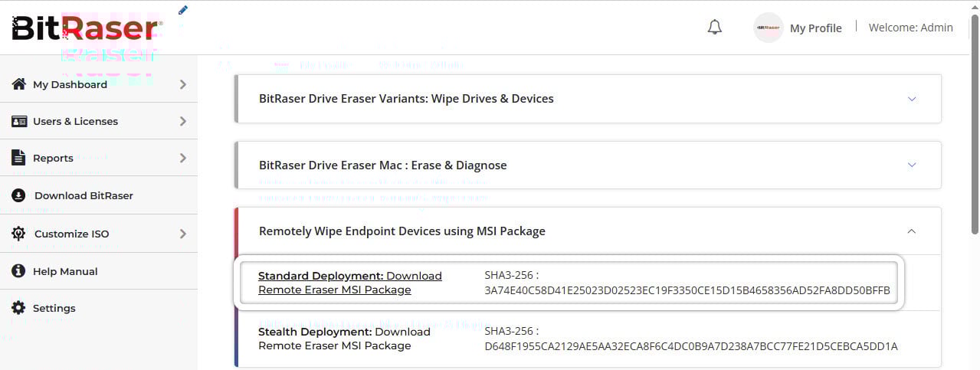Viewport: 980px width, 370px height.
Task: Open the notifications bell
Action: tap(715, 28)
